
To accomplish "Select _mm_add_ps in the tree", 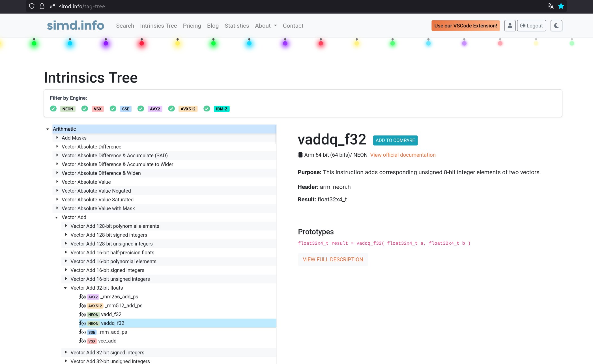I will [x=112, y=332].
